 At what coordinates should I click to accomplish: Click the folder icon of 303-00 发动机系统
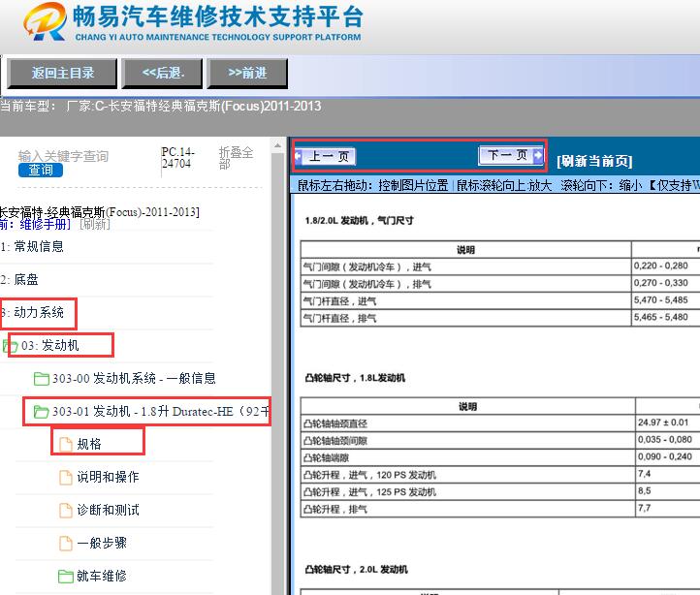point(42,379)
